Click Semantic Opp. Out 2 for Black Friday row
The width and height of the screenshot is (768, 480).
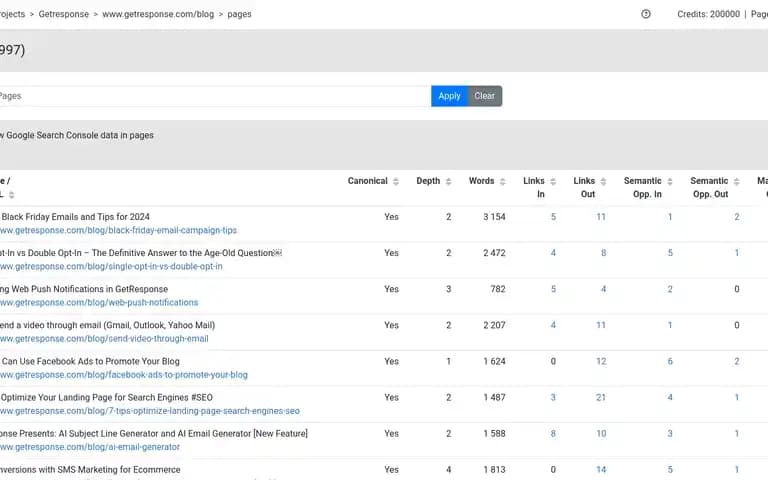[737, 217]
